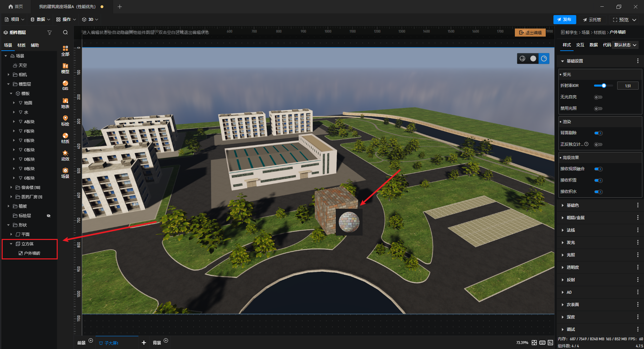
Task: Toggle 无光自亮 switch
Action: (598, 97)
